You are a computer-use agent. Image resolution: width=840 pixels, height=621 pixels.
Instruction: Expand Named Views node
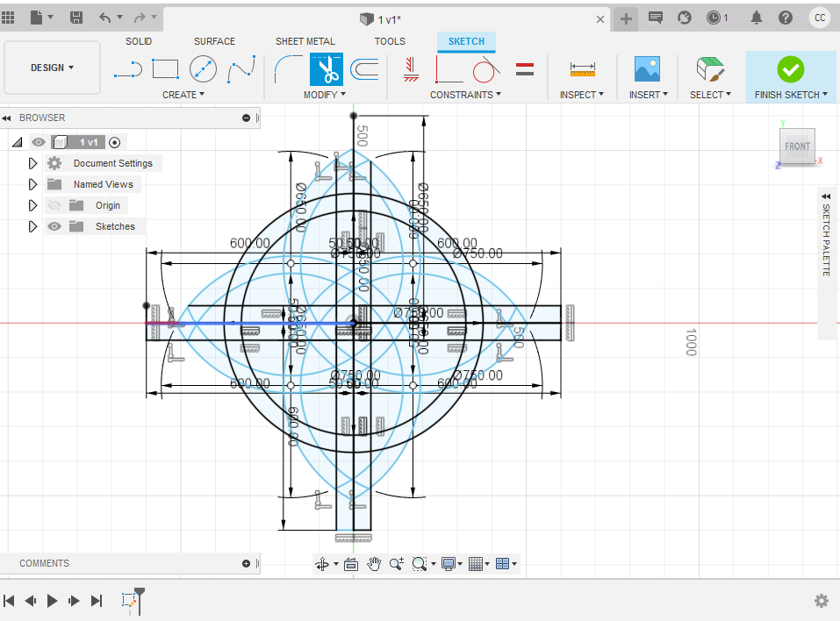tap(32, 184)
